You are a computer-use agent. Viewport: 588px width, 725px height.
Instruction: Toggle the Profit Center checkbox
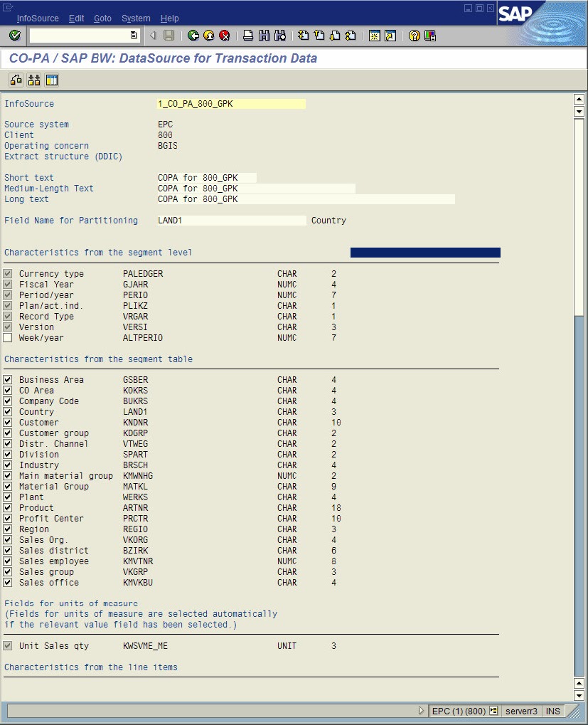[x=7, y=518]
